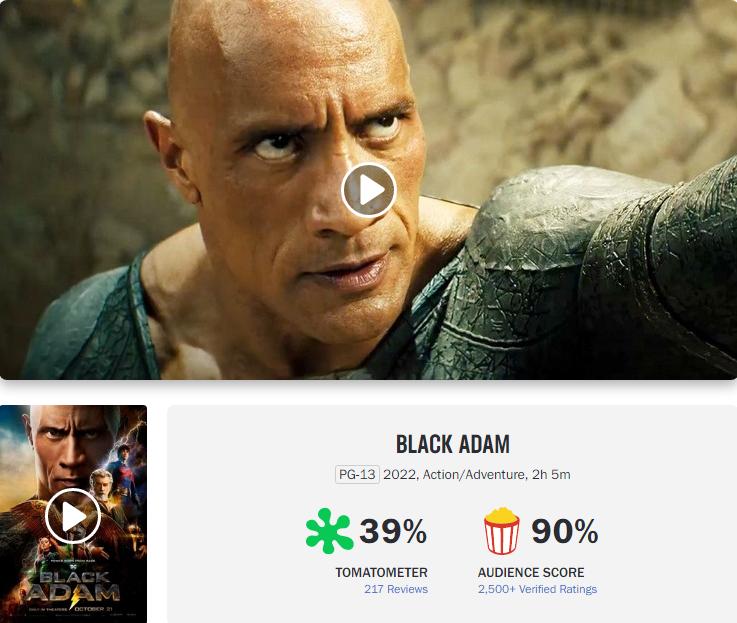Viewport: 737px width, 623px height.
Task: Play the trailer in the large hero image
Action: point(368,190)
